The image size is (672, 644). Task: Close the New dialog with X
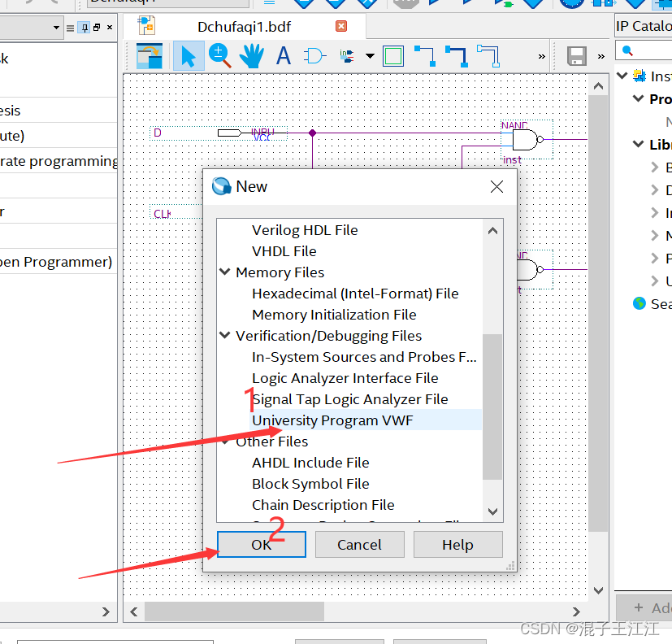(x=496, y=186)
